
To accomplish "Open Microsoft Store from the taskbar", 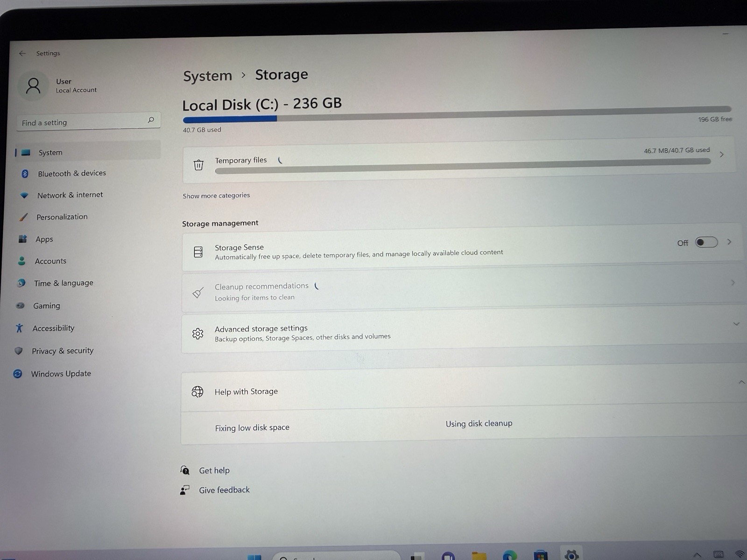I will coord(541,555).
